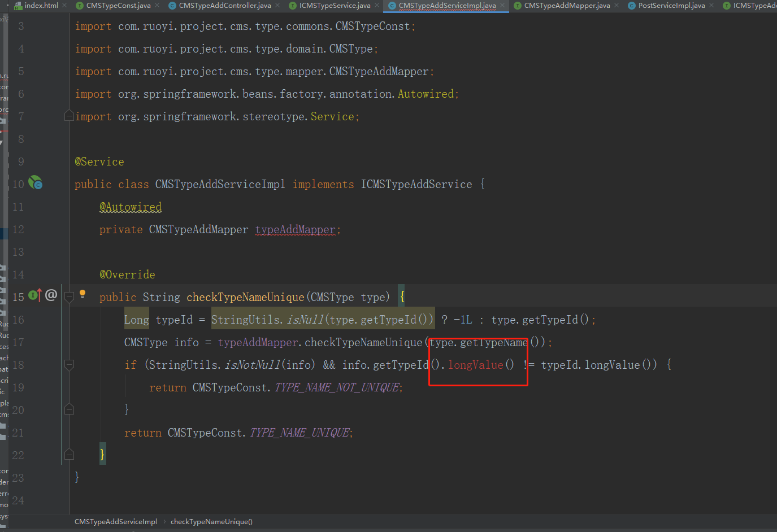Click Autowired in the line 6 import
The width and height of the screenshot is (777, 532).
(426, 94)
